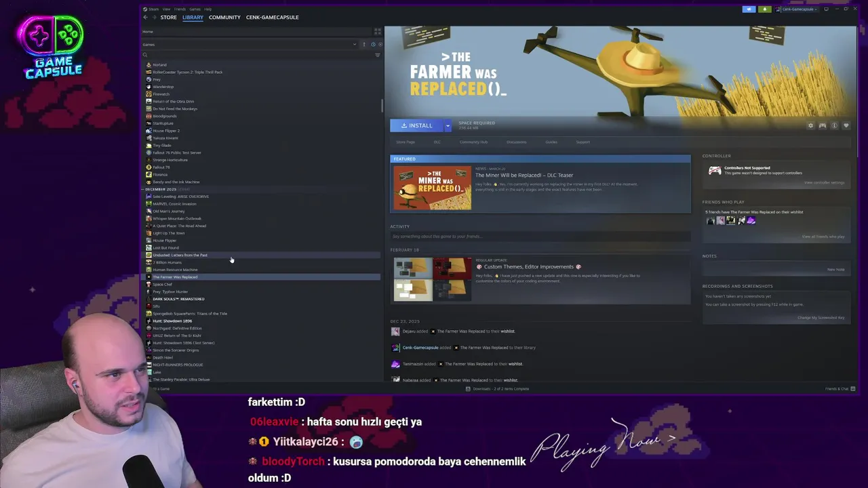
Task: Go forward with the navigation arrow
Action: (x=153, y=17)
